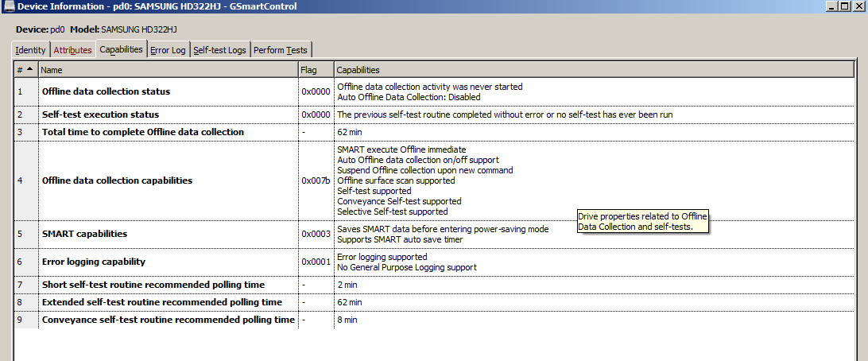Click flag value 0x0001
The height and width of the screenshot is (361, 868).
pos(316,262)
